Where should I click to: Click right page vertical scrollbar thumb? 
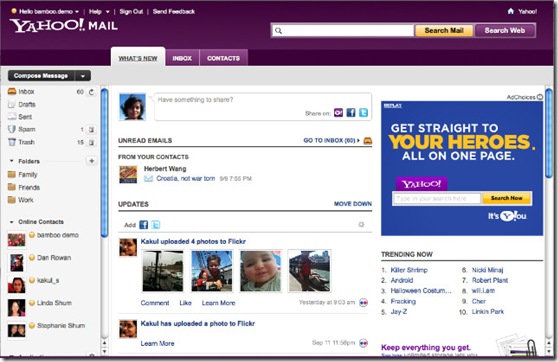(x=548, y=133)
